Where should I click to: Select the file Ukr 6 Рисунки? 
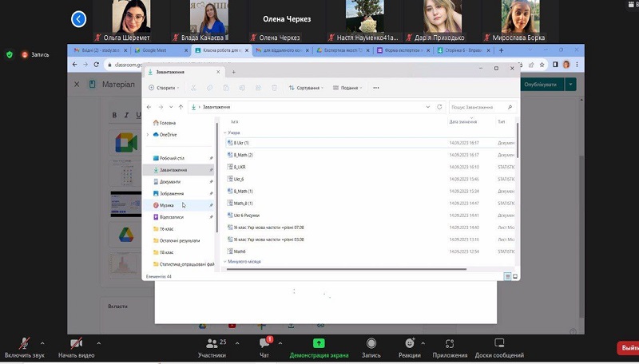370,216
